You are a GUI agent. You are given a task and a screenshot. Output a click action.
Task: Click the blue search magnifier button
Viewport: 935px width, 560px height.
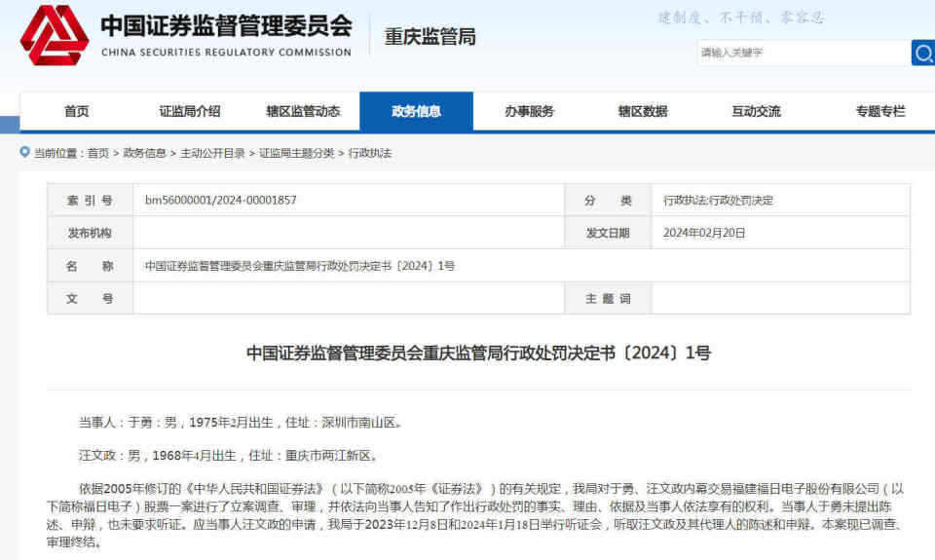point(923,53)
